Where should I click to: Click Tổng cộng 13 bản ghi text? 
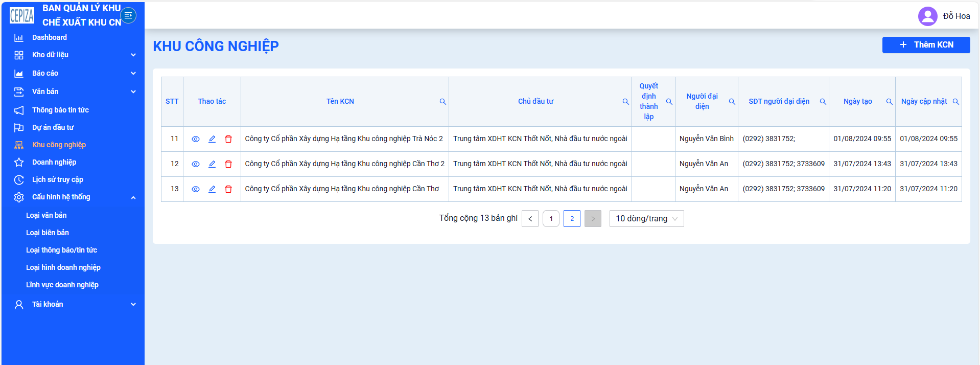click(478, 218)
